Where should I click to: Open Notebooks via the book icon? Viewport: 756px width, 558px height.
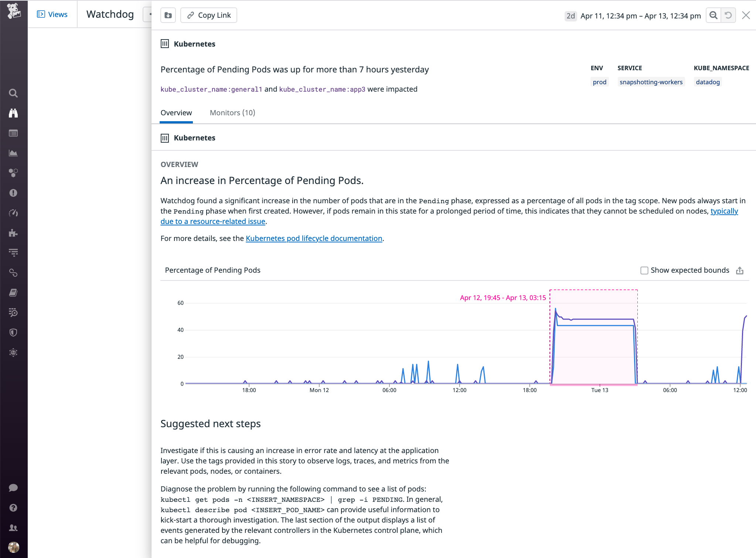point(14,292)
